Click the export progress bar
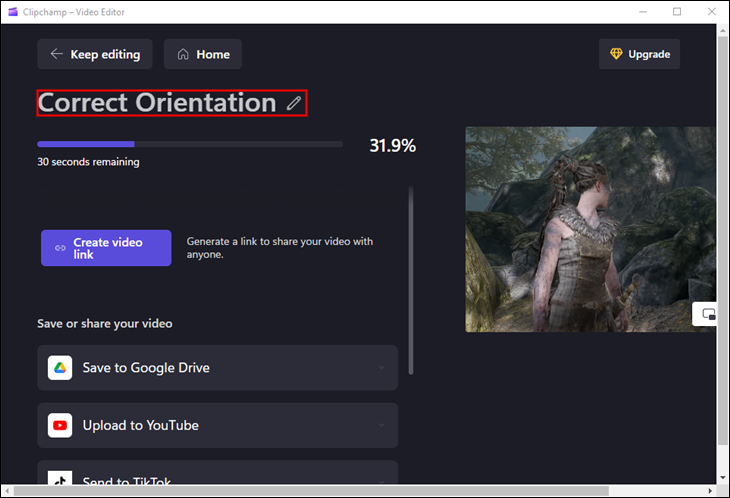The height and width of the screenshot is (498, 730). coord(190,145)
